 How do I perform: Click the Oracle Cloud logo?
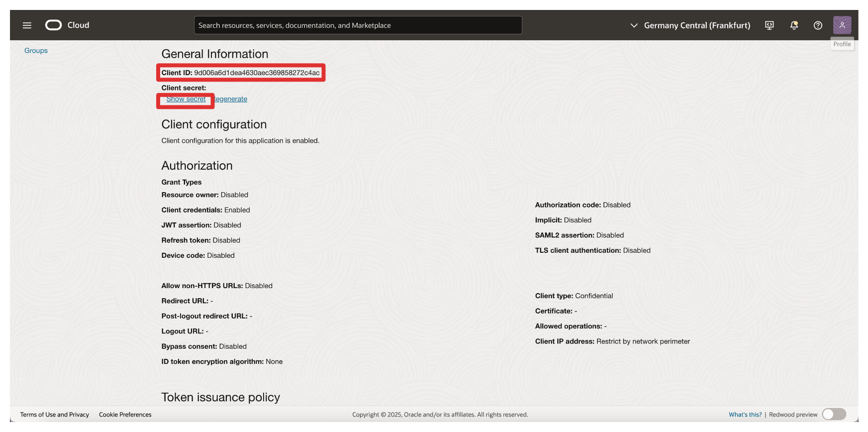click(54, 25)
